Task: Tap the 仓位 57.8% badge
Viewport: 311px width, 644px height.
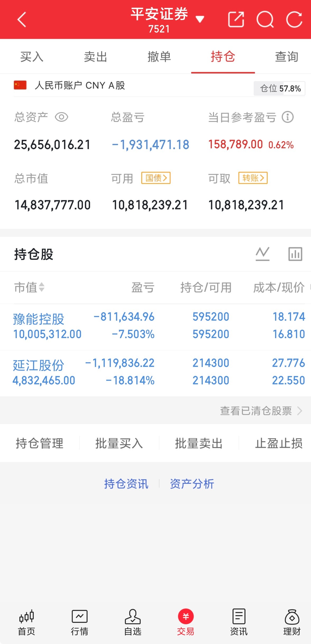Action: coord(279,88)
